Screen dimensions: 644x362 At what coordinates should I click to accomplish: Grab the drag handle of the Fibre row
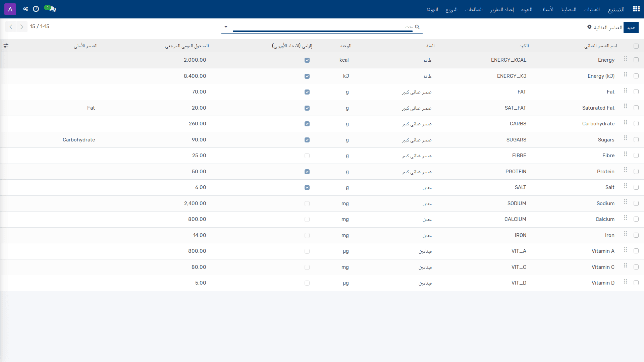[626, 154]
